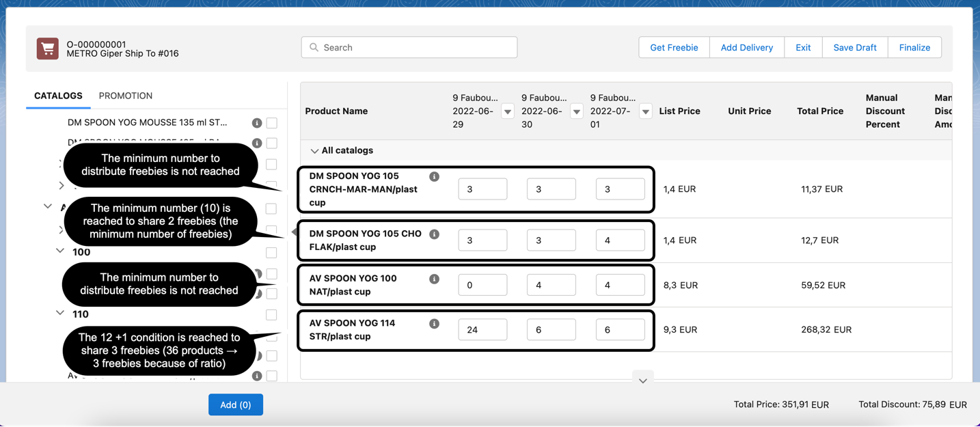This screenshot has height=427, width=980.
Task: Open dropdown for 2022-07-01 delivery column
Action: tap(645, 111)
